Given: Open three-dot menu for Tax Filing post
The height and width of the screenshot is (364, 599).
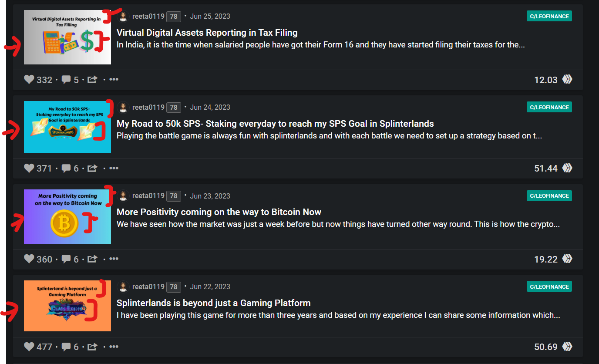Looking at the screenshot, I should [114, 80].
